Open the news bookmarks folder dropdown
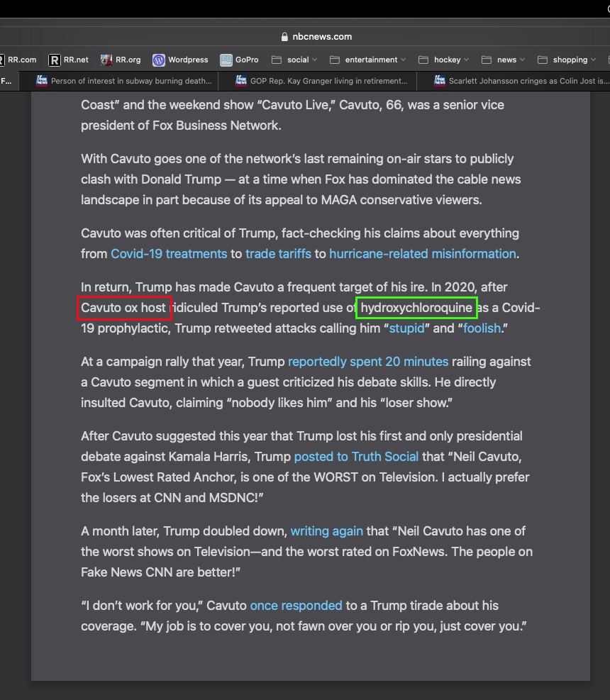The width and height of the screenshot is (610, 700). tap(504, 60)
